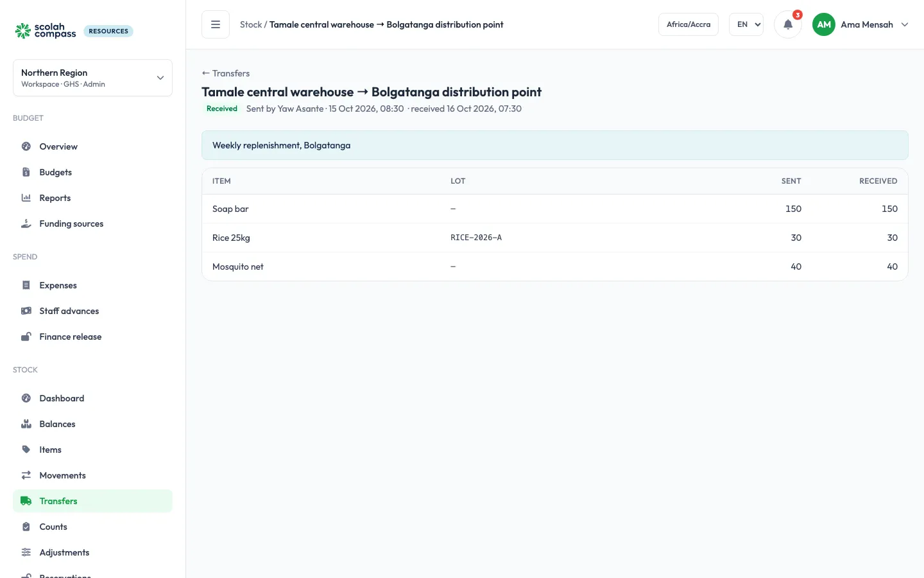Open the Budgets menu item
Viewport: 924px width, 578px height.
point(92,172)
